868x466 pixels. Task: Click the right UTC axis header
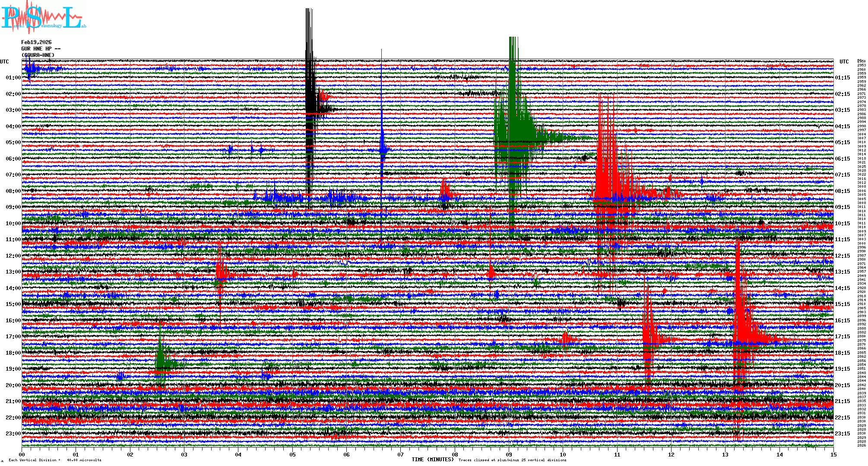coord(844,62)
